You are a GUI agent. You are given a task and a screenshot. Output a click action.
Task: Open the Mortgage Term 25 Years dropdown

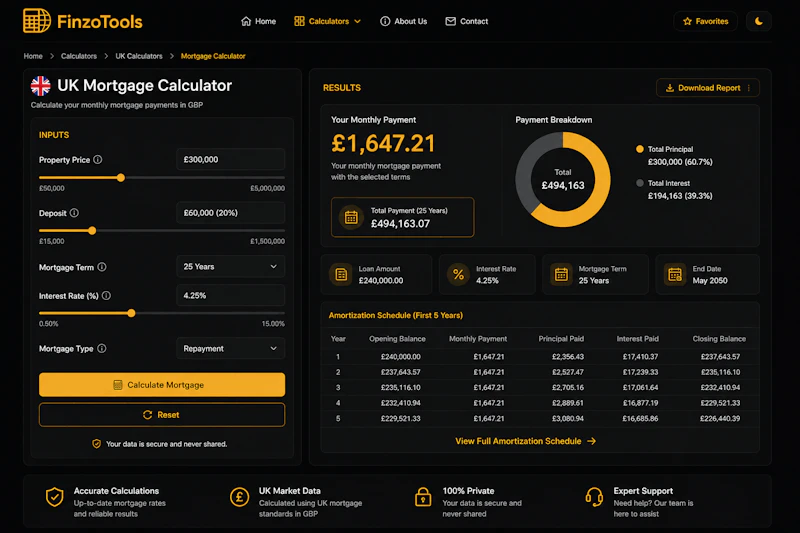click(x=231, y=267)
